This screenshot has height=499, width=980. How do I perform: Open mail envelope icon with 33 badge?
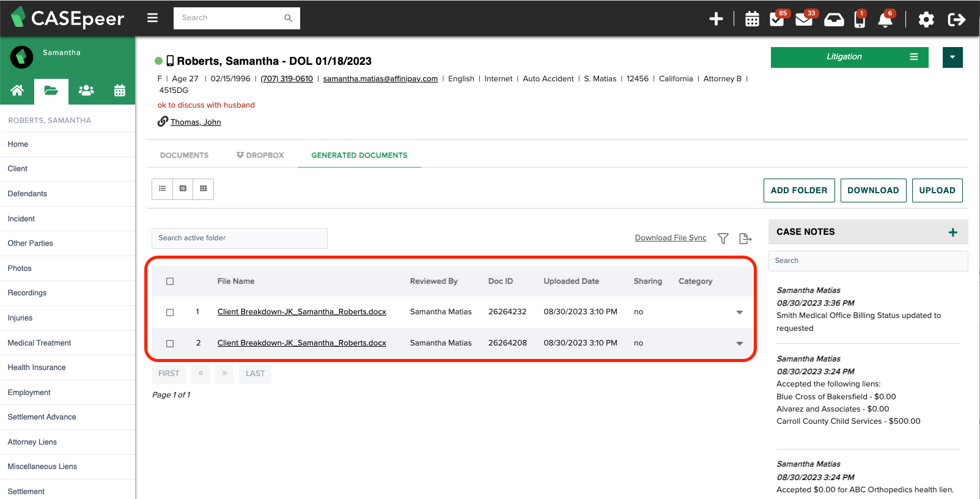coord(804,20)
